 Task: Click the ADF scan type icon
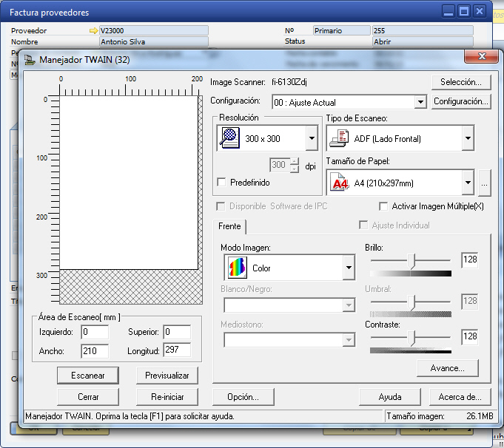(340, 138)
